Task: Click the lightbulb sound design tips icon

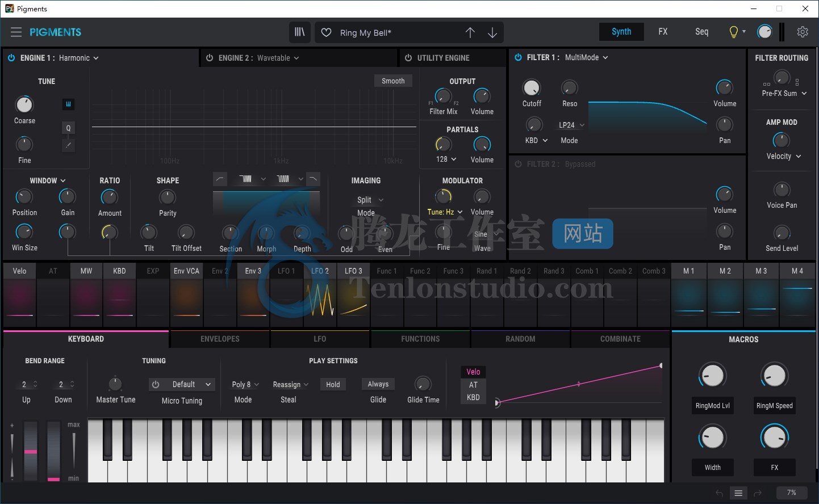Action: [x=734, y=32]
